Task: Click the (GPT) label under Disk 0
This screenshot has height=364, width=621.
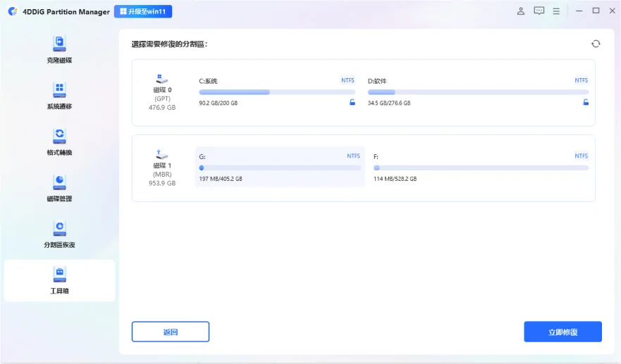Action: (162, 99)
